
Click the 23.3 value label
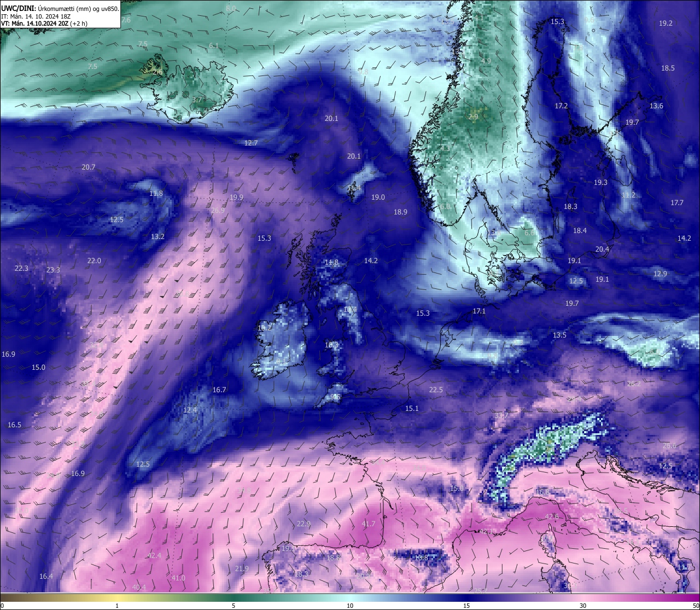(x=53, y=270)
